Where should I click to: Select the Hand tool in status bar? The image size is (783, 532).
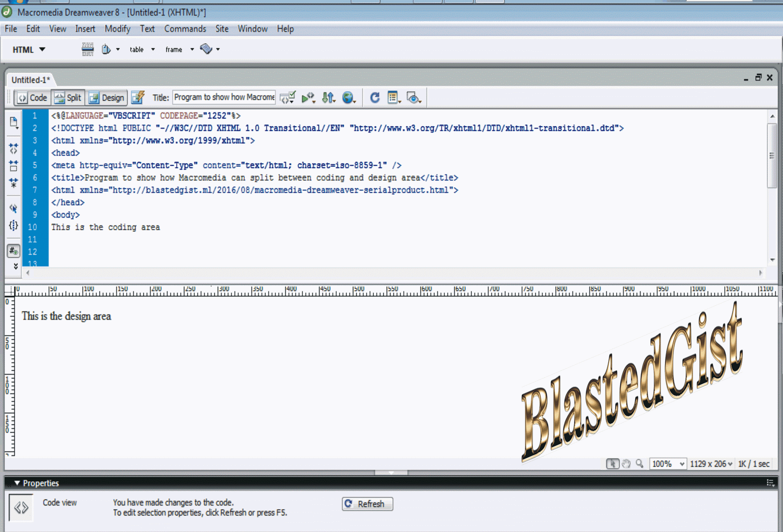point(626,464)
